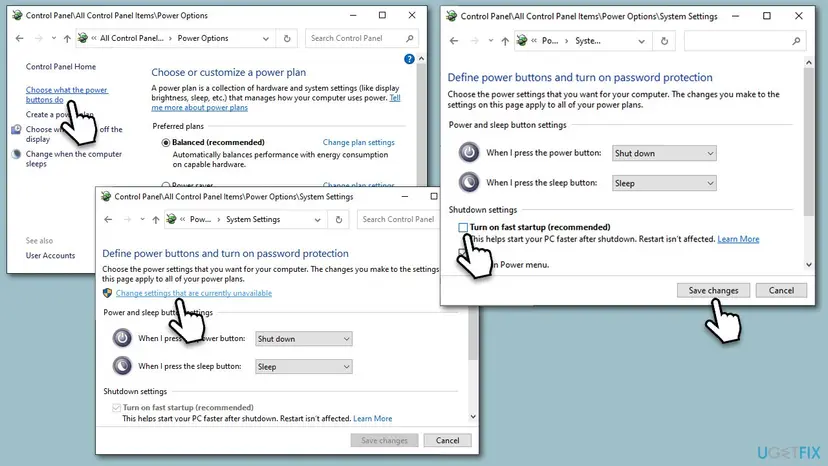Open 'Choose what the power buttons do' link
This screenshot has height=466, width=828.
pos(67,95)
